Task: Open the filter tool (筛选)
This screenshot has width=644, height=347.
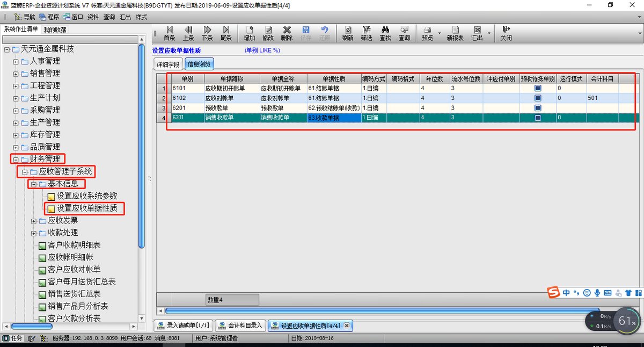Action: [366, 33]
